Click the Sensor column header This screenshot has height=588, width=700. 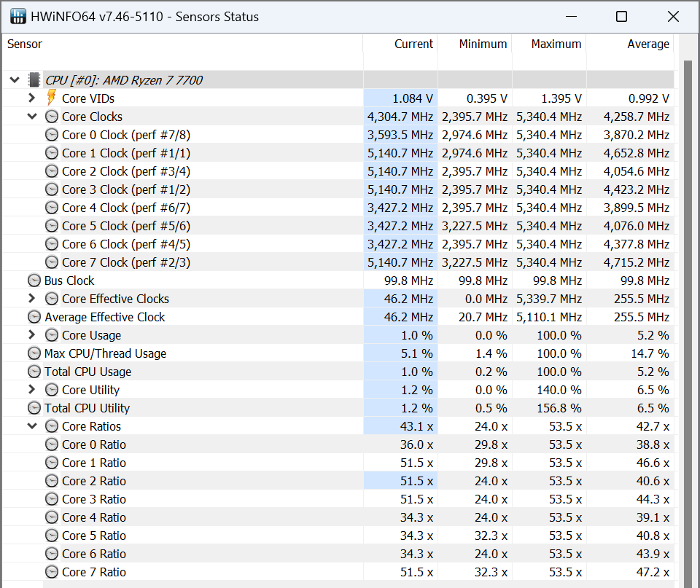pyautogui.click(x=182, y=44)
